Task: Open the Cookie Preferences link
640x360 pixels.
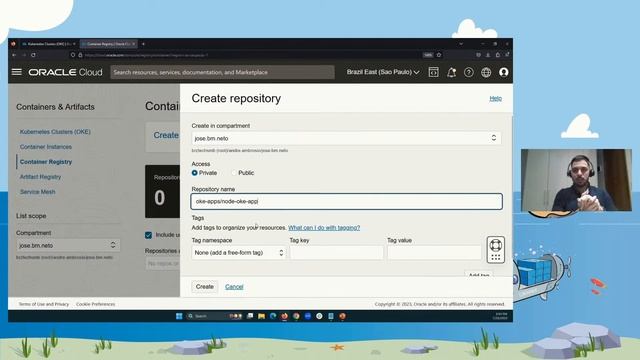Action: pyautogui.click(x=96, y=304)
